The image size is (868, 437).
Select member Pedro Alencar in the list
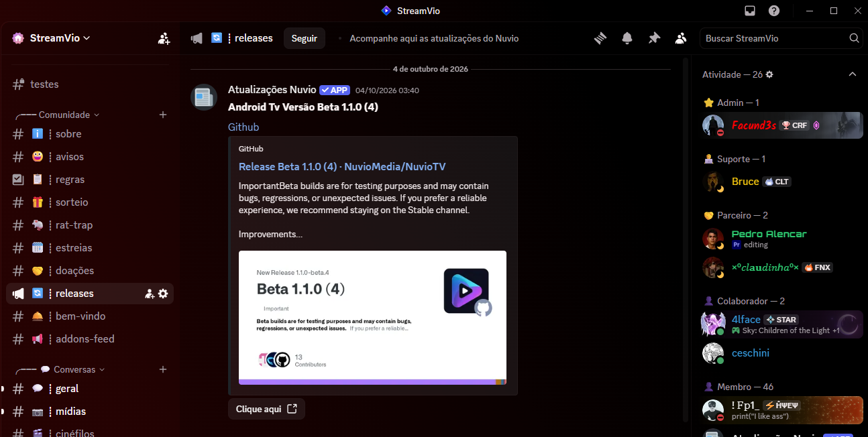click(782, 238)
